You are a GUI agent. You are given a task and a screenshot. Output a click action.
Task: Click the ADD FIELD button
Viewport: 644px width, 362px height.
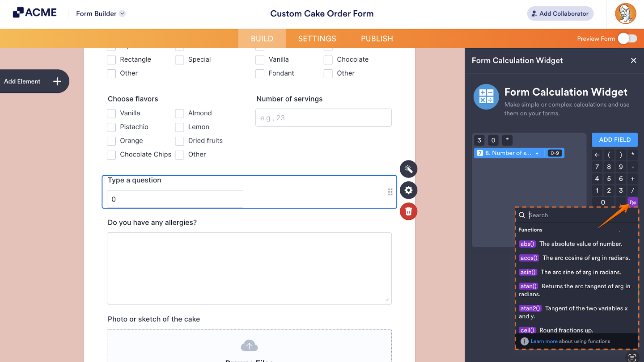click(x=614, y=139)
